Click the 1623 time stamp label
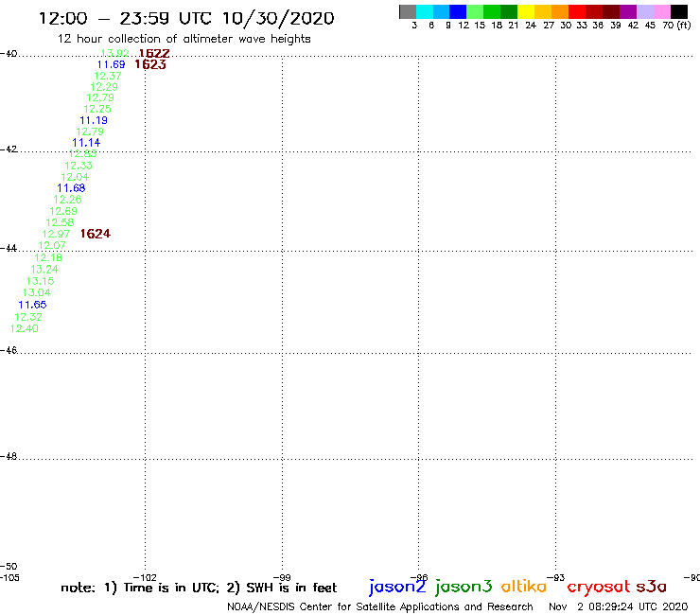 point(150,64)
